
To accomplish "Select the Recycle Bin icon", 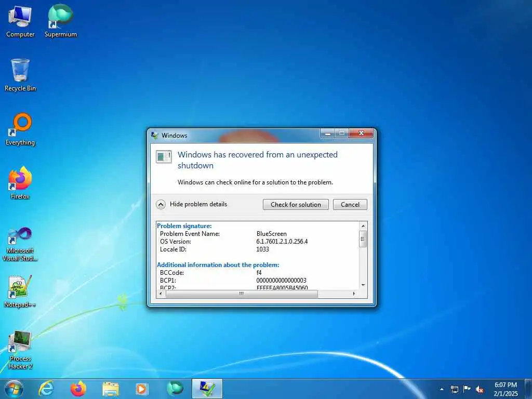I will [20, 75].
